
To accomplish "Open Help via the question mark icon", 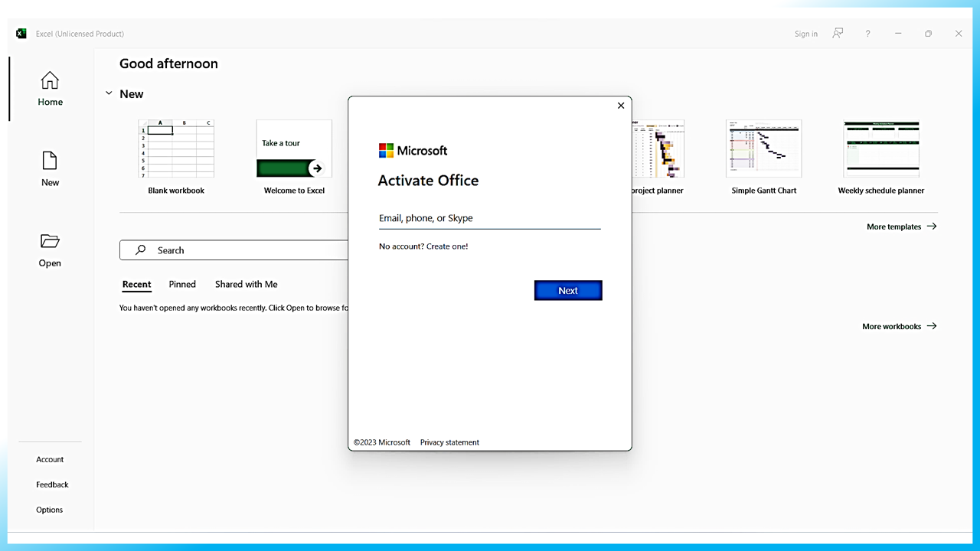I will 867,34.
